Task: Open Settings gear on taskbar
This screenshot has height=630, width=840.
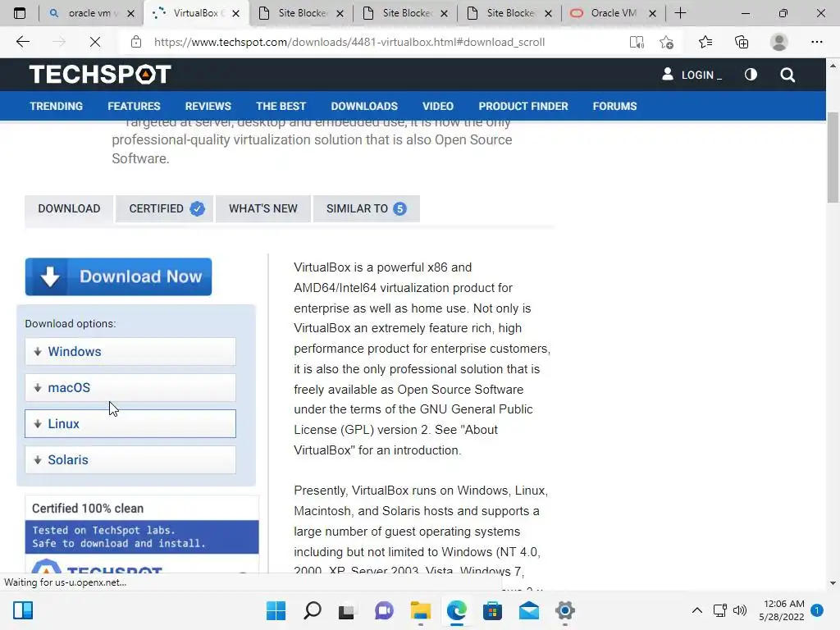Action: click(x=564, y=610)
